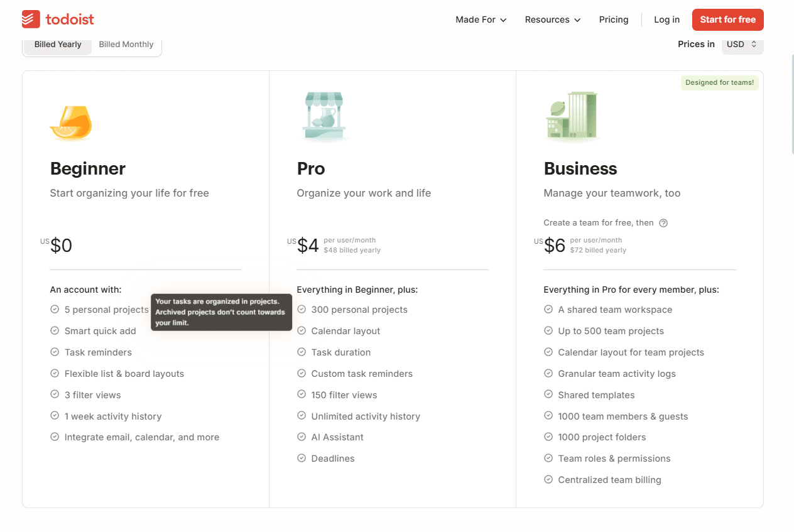Click the check icon beside 1 week activity history
The height and width of the screenshot is (532, 794).
point(55,416)
